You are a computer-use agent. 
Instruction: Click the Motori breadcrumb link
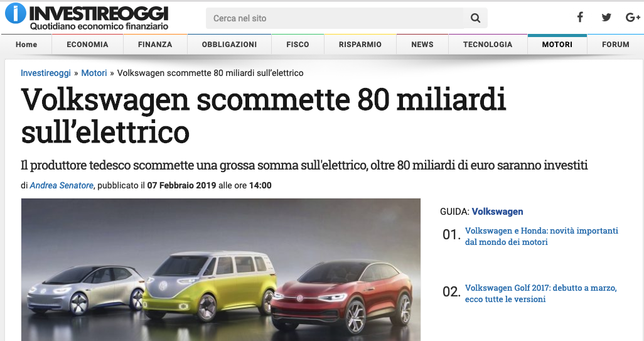(x=94, y=73)
